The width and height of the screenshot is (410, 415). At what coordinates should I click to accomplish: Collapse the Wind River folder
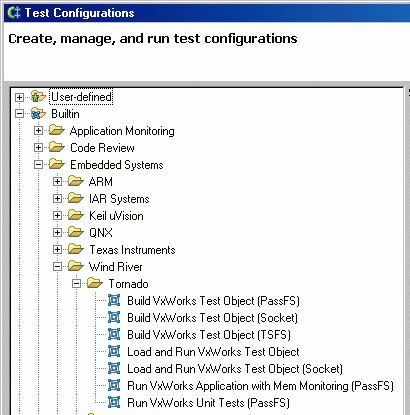coord(58,267)
